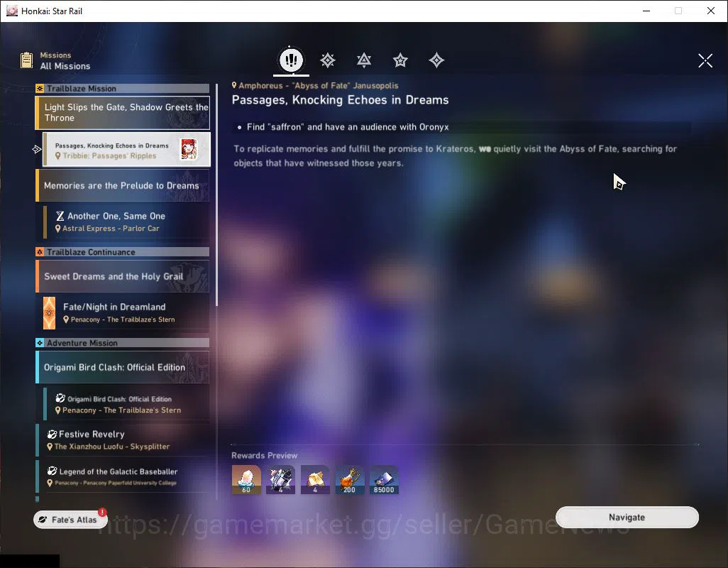View second reward item with quantity 4

click(280, 480)
